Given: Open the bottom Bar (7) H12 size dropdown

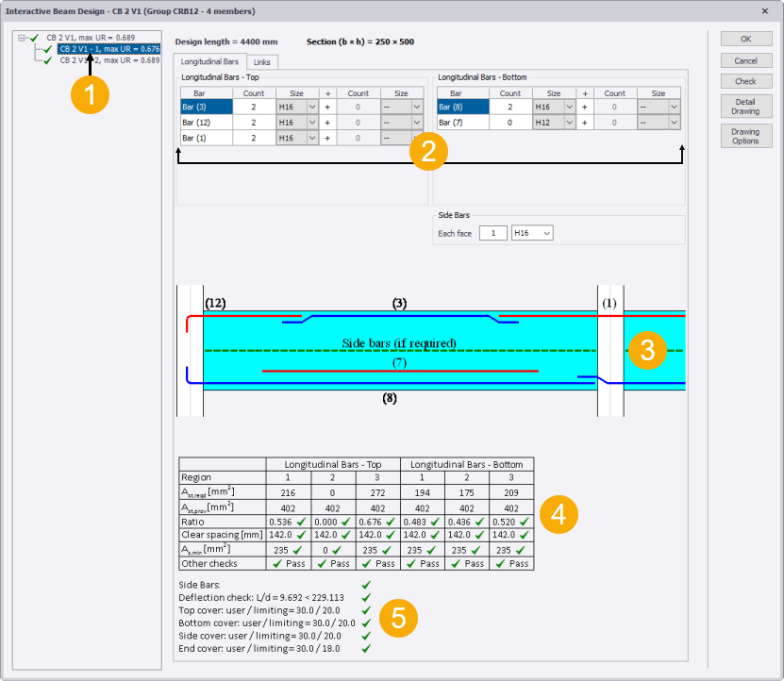Looking at the screenshot, I should [568, 123].
